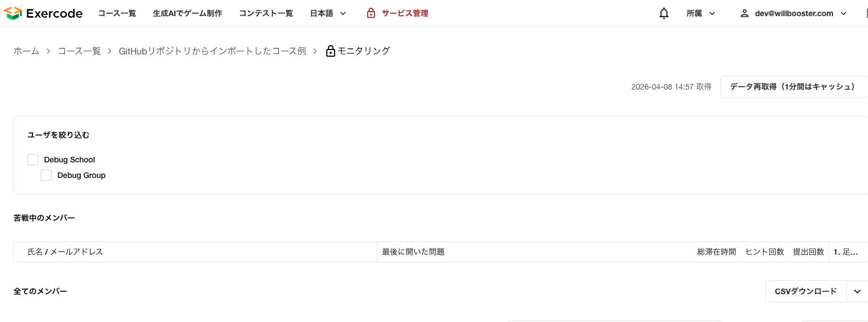This screenshot has height=322, width=868.
Task: Open the GitHubリポジトリからインポートしたコース例 breadcrumb
Action: (x=212, y=51)
